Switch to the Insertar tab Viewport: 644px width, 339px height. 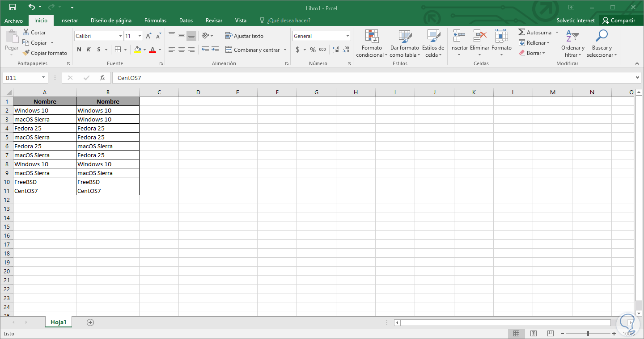(69, 21)
